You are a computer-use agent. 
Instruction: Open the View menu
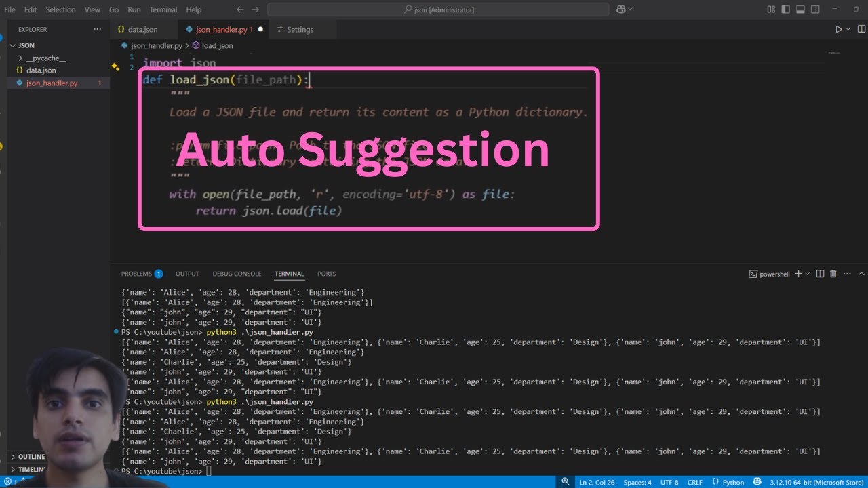[x=94, y=9]
